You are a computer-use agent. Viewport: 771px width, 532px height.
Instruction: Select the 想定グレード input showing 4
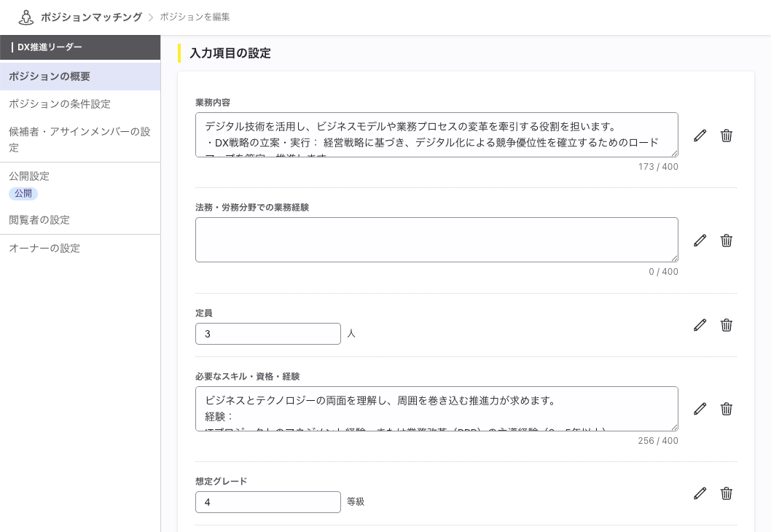coord(268,502)
